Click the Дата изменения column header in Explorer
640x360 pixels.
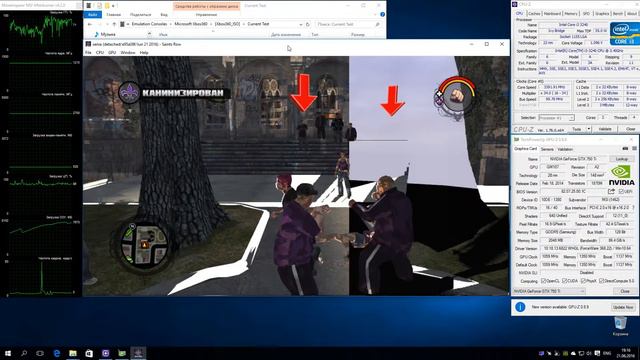click(286, 35)
